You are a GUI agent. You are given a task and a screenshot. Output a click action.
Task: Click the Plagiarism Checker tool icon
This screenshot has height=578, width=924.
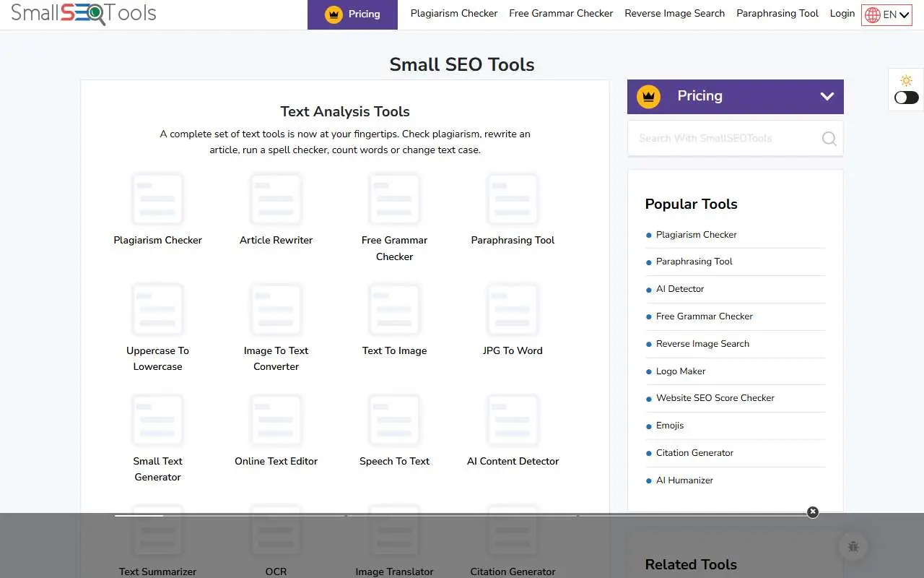click(x=157, y=199)
